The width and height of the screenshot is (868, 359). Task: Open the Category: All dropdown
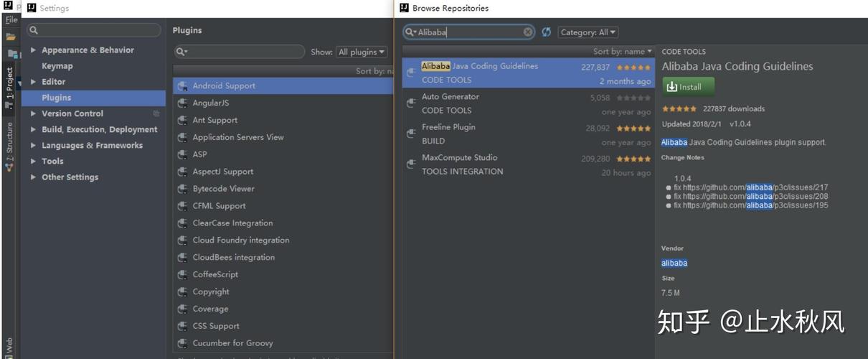click(588, 32)
